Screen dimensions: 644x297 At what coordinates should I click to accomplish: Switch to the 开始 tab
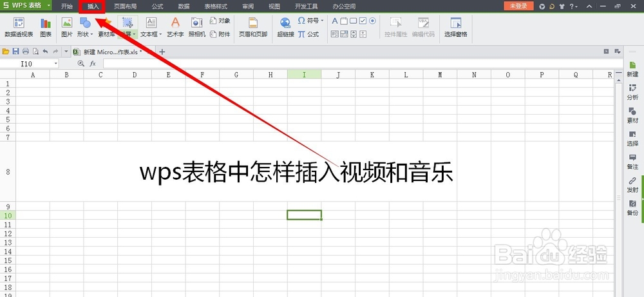[x=66, y=6]
